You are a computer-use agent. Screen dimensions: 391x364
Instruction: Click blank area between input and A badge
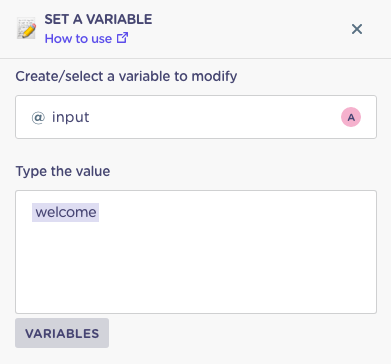point(213,117)
